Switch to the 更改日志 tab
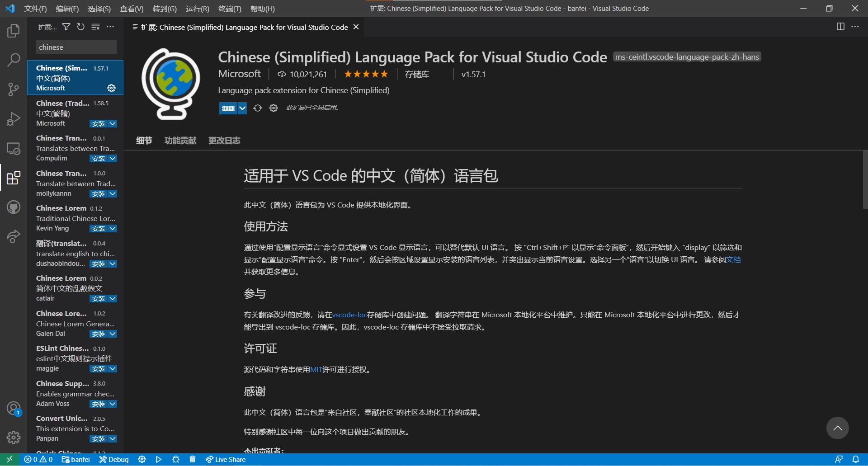 pyautogui.click(x=224, y=141)
